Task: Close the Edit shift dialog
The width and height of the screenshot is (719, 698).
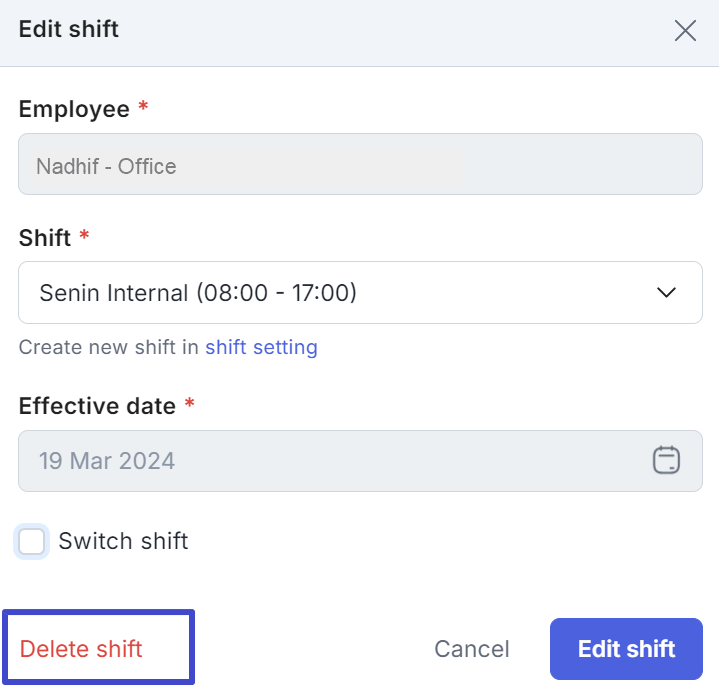Action: [685, 31]
